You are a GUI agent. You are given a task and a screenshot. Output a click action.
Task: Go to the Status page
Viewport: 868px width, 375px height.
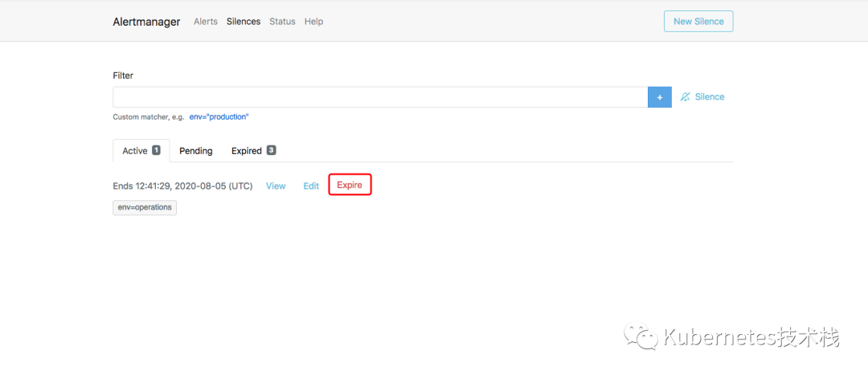[282, 22]
